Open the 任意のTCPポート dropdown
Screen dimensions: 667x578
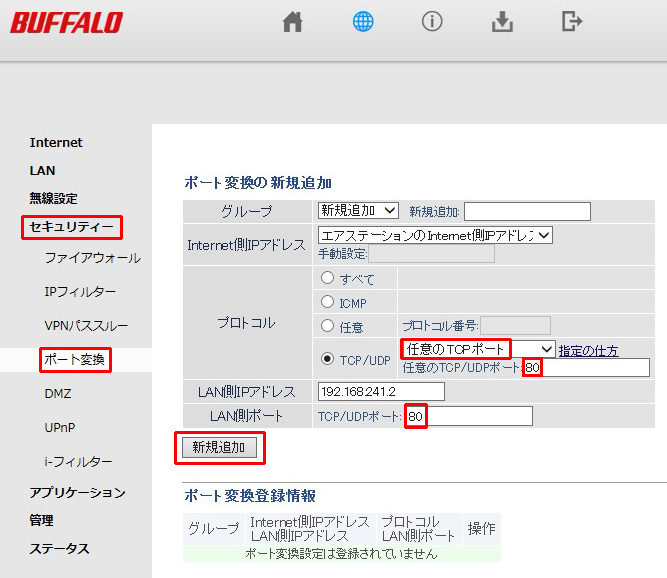[477, 349]
